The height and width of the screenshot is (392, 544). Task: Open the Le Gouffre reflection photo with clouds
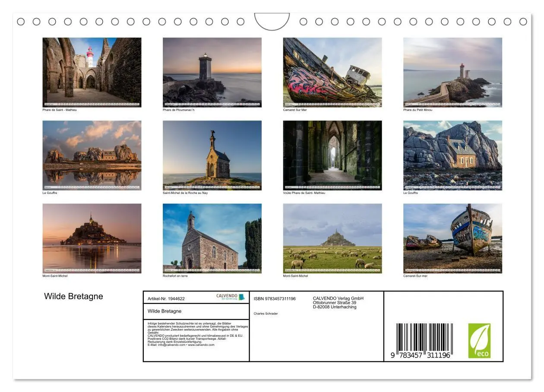(92, 155)
